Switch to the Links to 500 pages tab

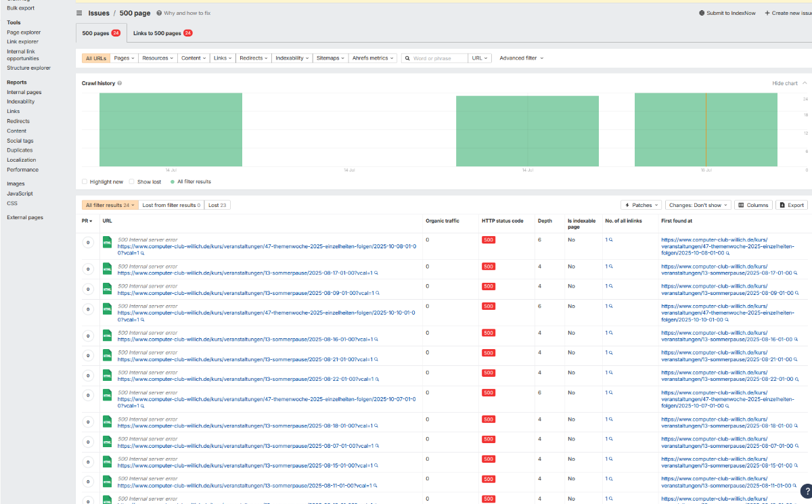pos(162,33)
